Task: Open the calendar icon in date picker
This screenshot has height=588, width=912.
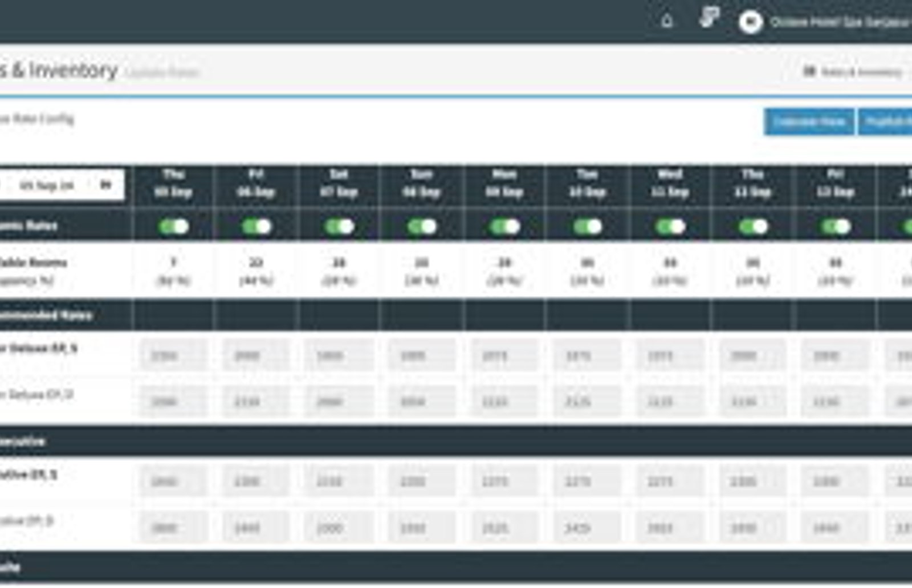Action: (106, 185)
